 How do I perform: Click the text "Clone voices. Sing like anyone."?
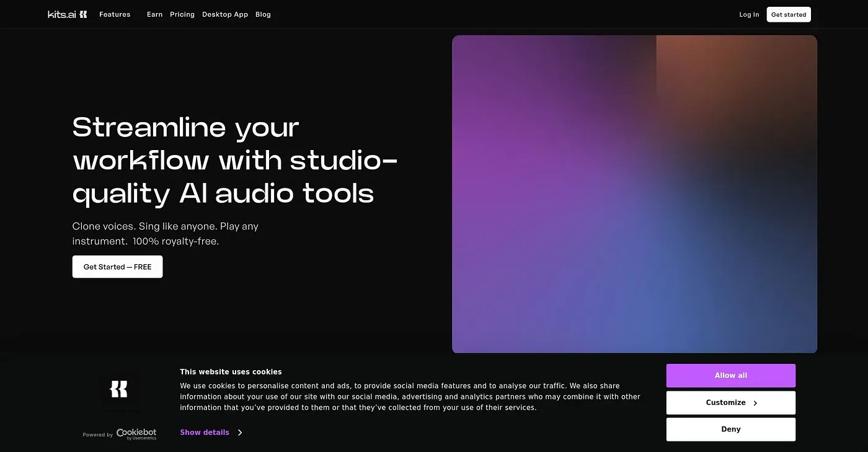point(144,226)
